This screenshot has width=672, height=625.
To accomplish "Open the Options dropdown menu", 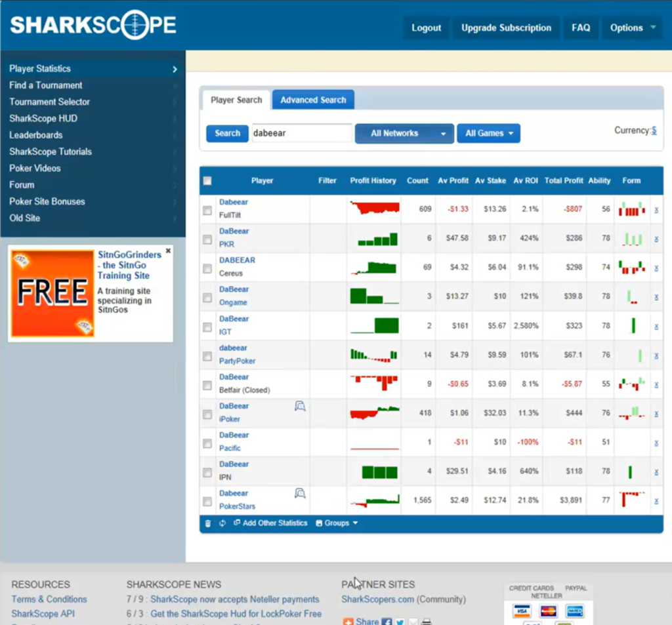I will [632, 28].
